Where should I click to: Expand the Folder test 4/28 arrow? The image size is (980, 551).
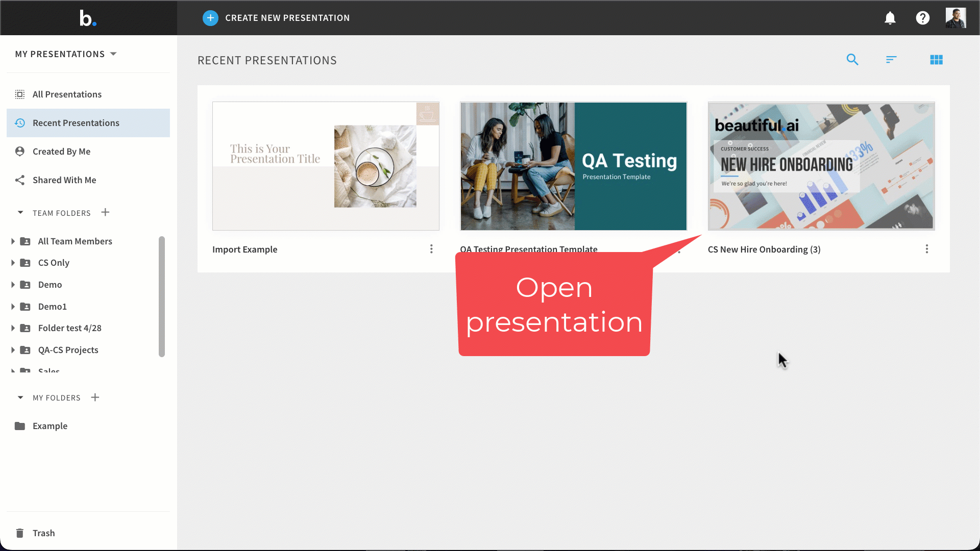[13, 328]
